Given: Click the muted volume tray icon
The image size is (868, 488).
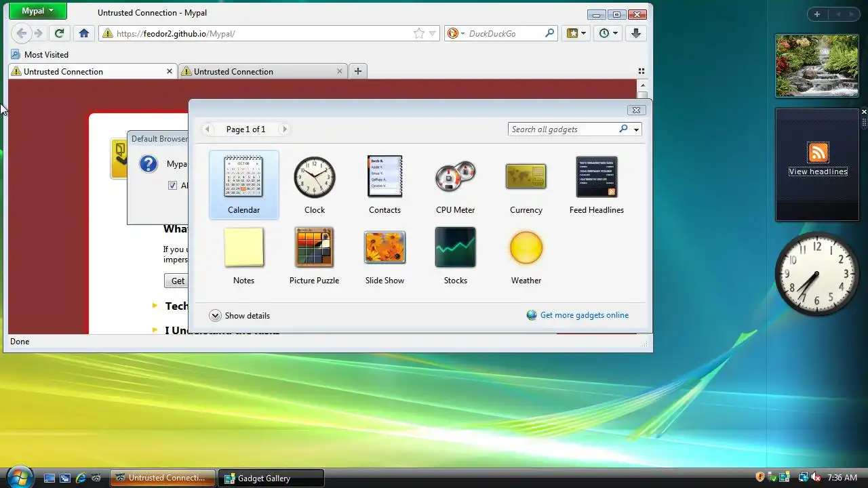Looking at the screenshot, I should tap(816, 478).
